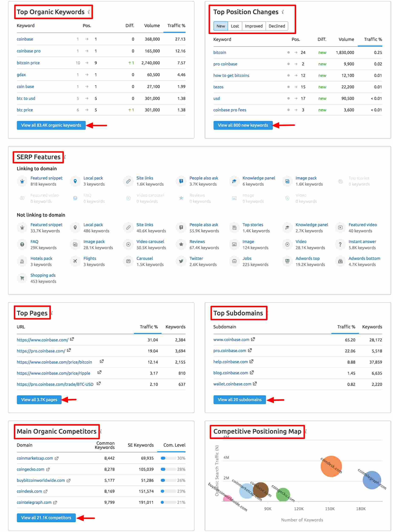This screenshot has height=532, width=393.
Task: Click the Featured snippet crown icon under Linking to domain
Action: (x=22, y=181)
